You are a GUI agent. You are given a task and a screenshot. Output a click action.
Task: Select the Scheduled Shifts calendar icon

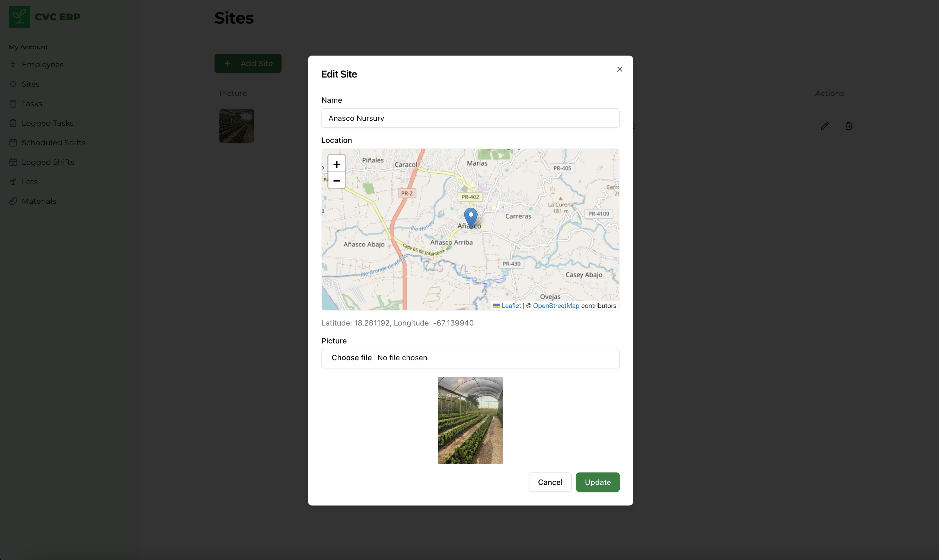(x=13, y=142)
